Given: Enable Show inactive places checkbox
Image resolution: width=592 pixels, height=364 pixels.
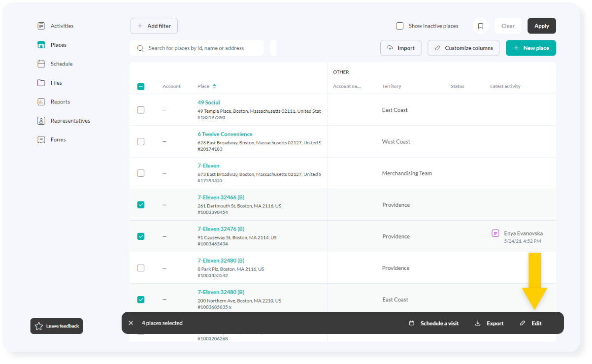Looking at the screenshot, I should click(400, 26).
